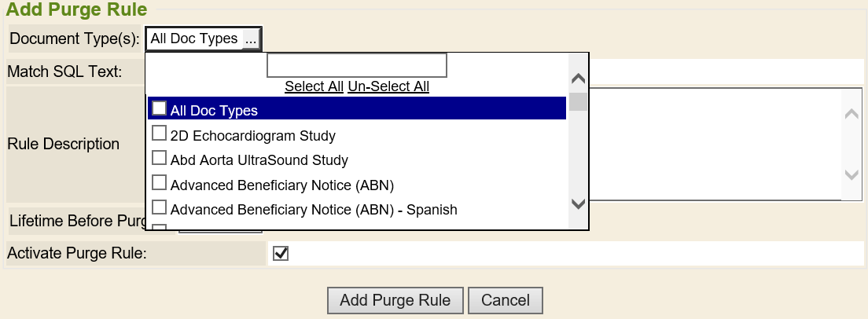Viewport: 868px width, 319px height.
Task: Check the All Doc Types checkbox
Action: point(159,108)
